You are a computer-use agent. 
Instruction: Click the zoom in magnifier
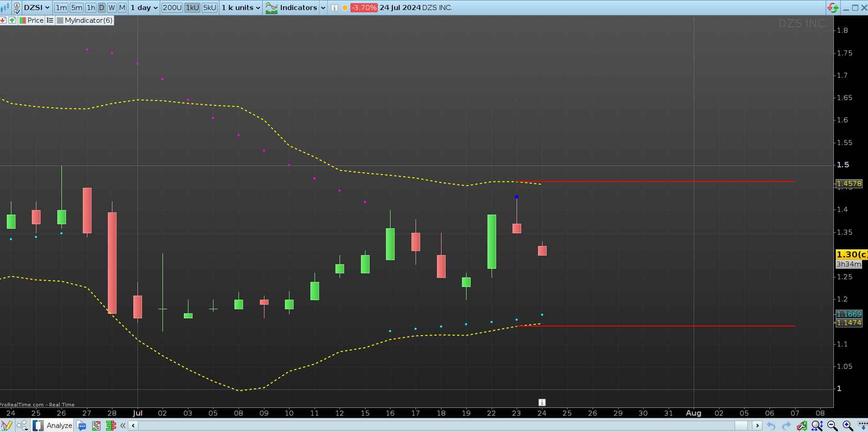pyautogui.click(x=848, y=426)
